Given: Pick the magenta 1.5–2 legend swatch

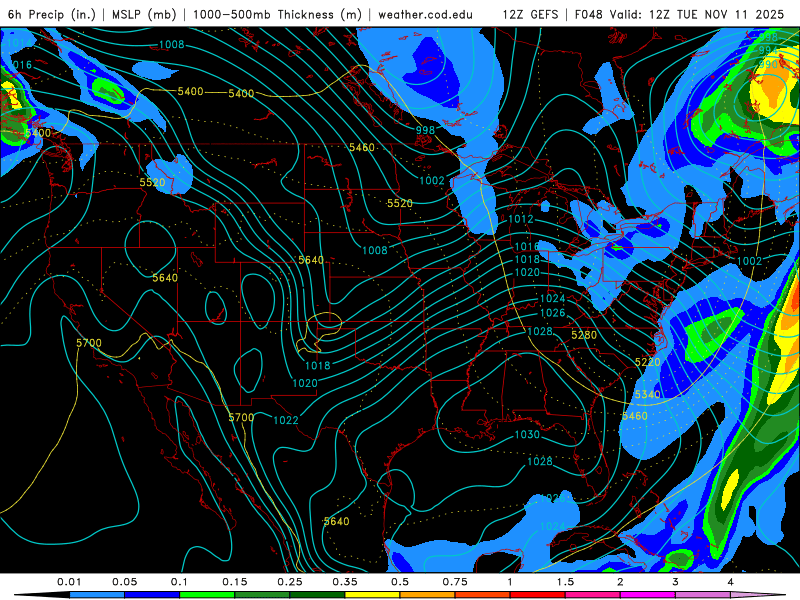Looking at the screenshot, I should pyautogui.click(x=593, y=595).
